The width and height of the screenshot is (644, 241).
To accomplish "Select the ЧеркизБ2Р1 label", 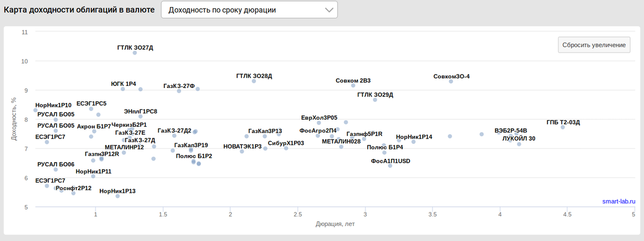I will point(129,125).
